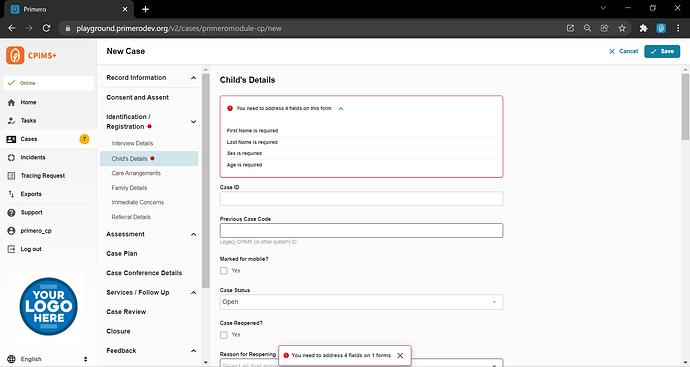
Task: Expand the Services / Follow Up section
Action: [x=193, y=293]
